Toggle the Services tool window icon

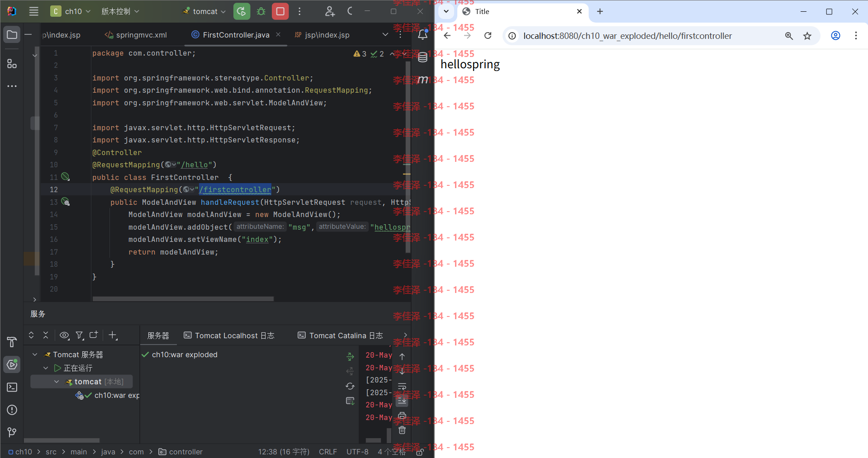pyautogui.click(x=12, y=364)
